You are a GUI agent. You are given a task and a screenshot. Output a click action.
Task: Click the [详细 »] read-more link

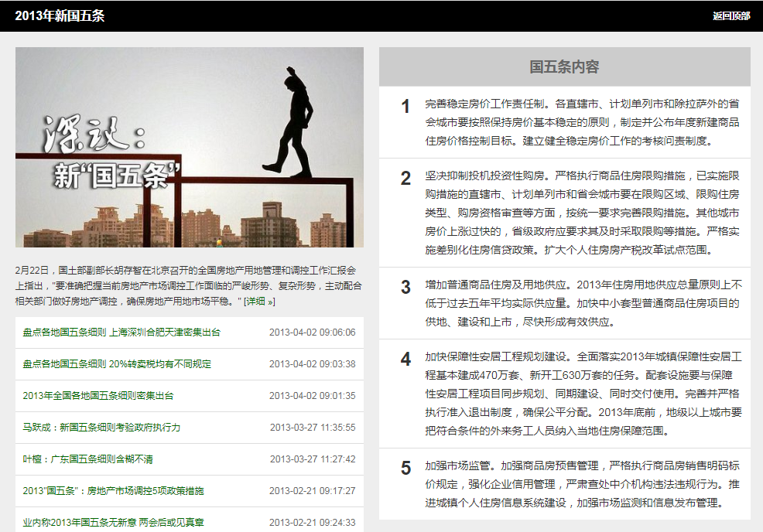click(258, 301)
